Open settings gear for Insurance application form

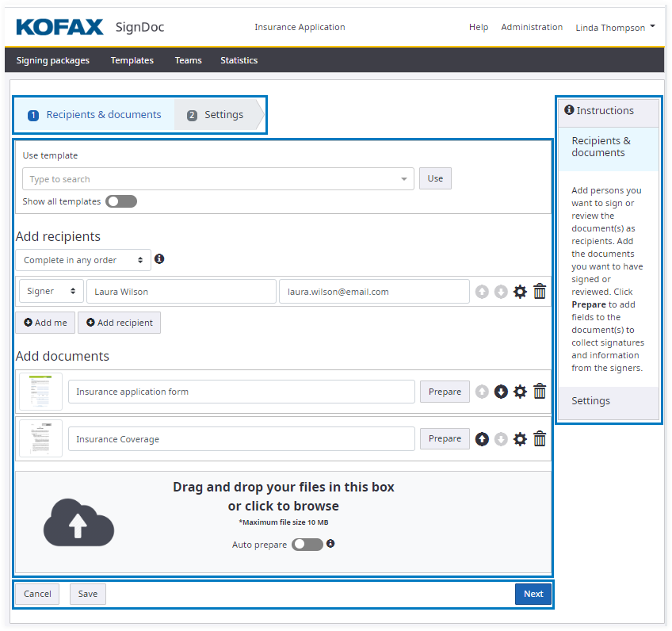point(520,392)
